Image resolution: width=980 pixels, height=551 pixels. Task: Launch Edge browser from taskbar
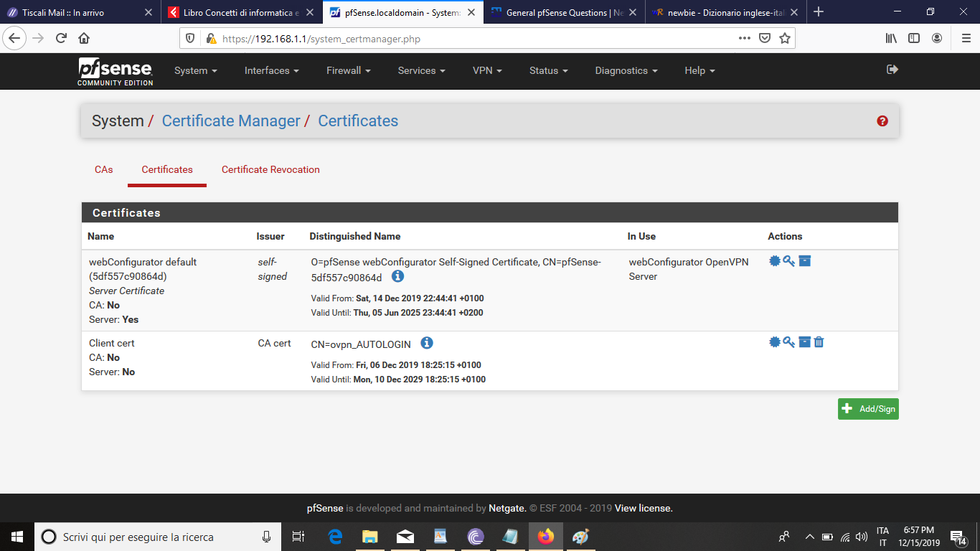pos(335,537)
